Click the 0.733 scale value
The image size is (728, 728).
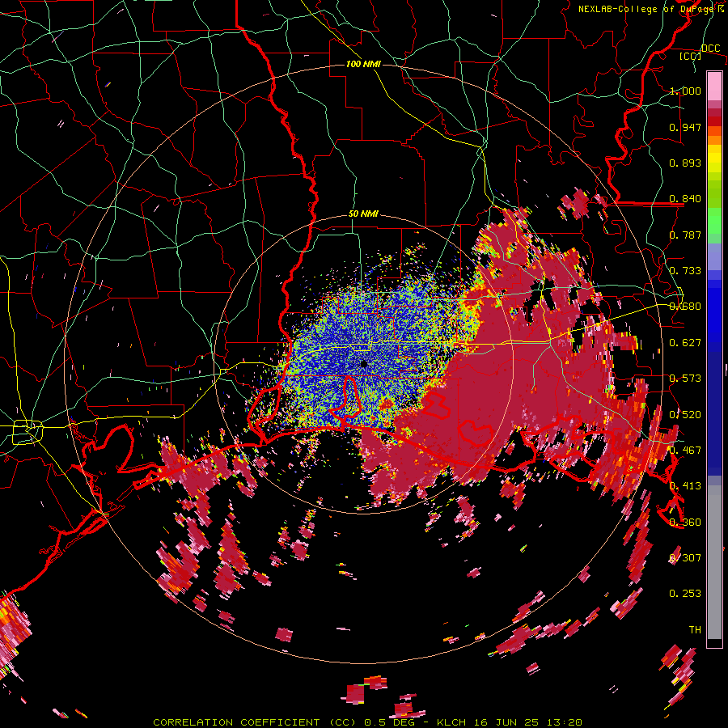click(685, 271)
